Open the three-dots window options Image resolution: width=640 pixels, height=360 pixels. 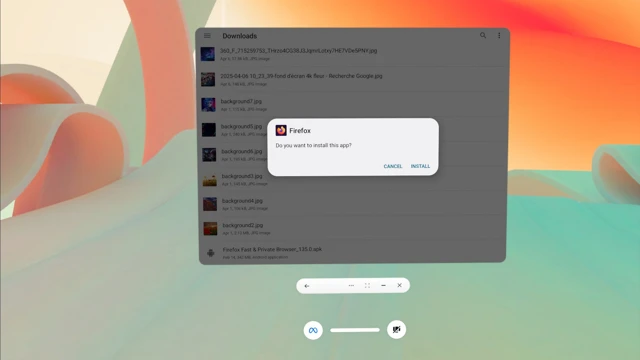click(x=351, y=285)
